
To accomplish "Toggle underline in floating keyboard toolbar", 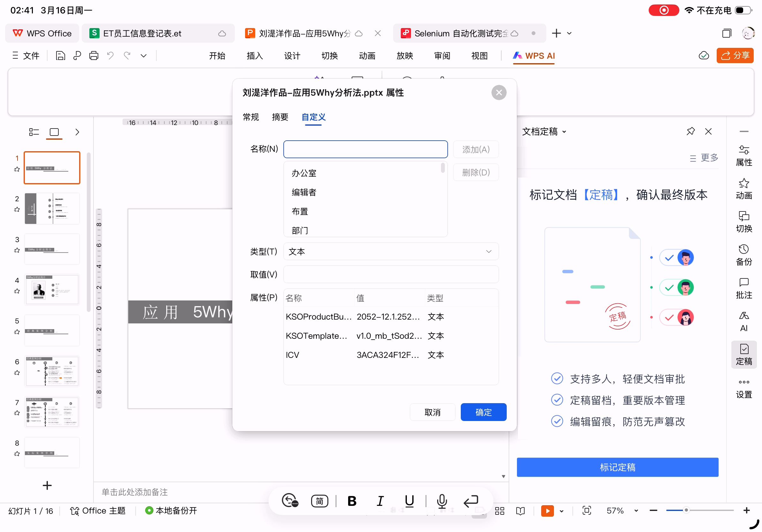I will point(409,500).
